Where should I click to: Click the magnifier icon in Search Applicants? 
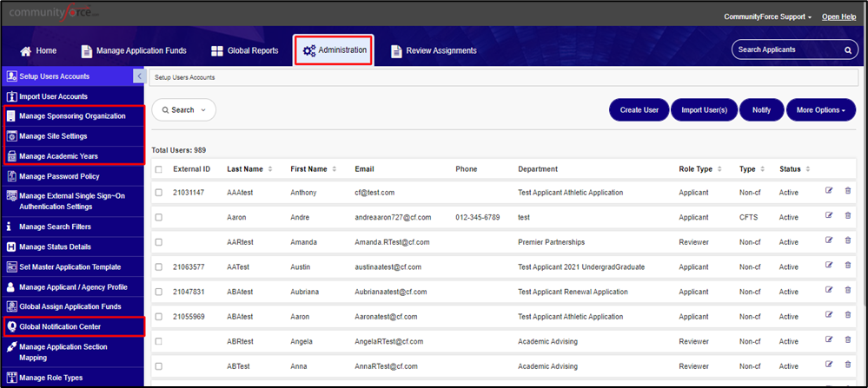[x=847, y=49]
